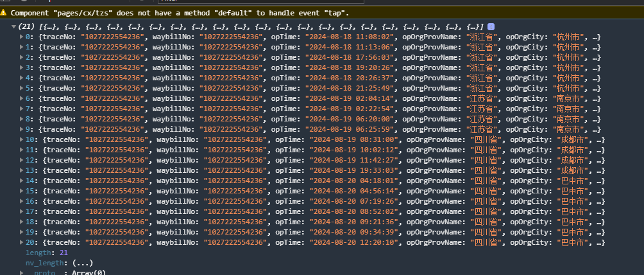The width and height of the screenshot is (644, 275).
Task: Expand entry 14, the first 巴中市 record
Action: coord(22,181)
